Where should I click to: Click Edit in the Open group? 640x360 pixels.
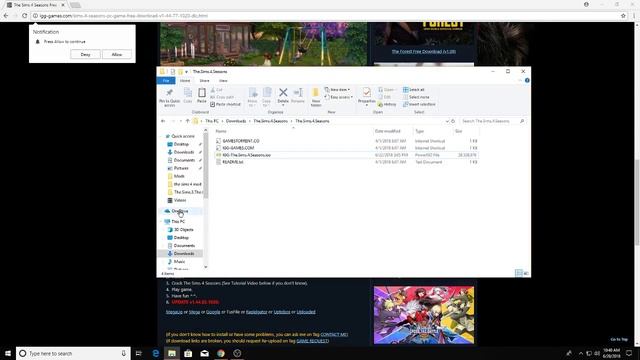click(x=384, y=97)
